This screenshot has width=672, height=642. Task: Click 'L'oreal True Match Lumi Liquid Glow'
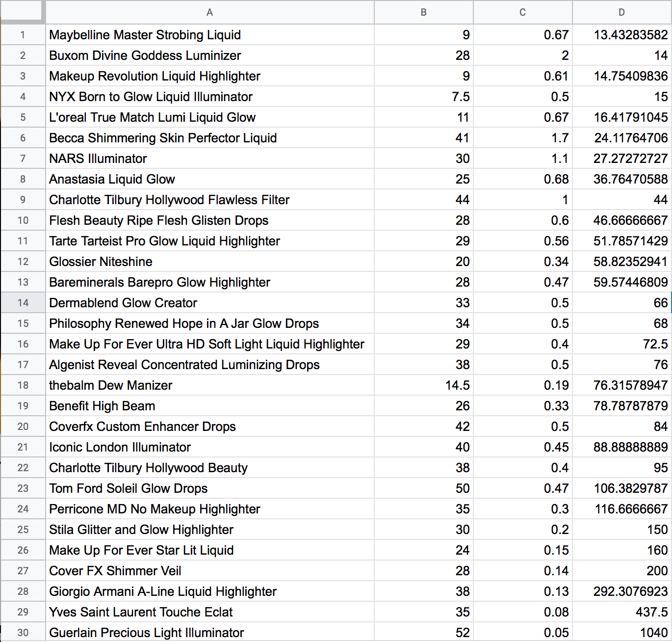pyautogui.click(x=210, y=117)
